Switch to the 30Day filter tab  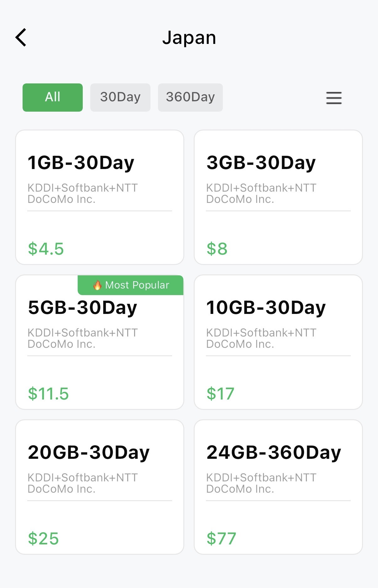[120, 97]
